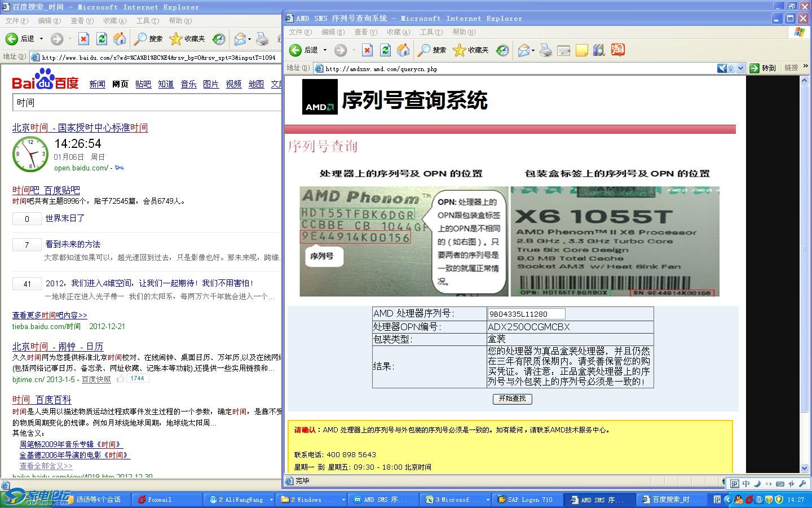Go home in the AMD SMS window
This screenshot has width=812, height=508.
(403, 50)
